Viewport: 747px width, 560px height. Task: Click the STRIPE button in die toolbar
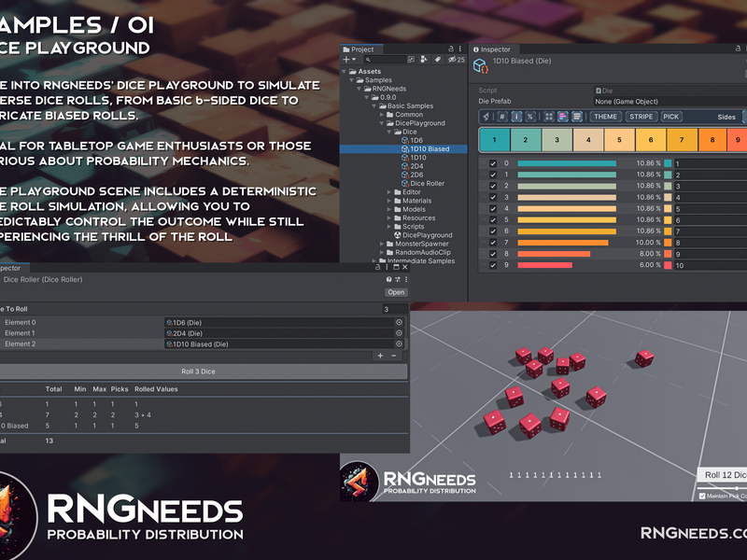point(641,117)
